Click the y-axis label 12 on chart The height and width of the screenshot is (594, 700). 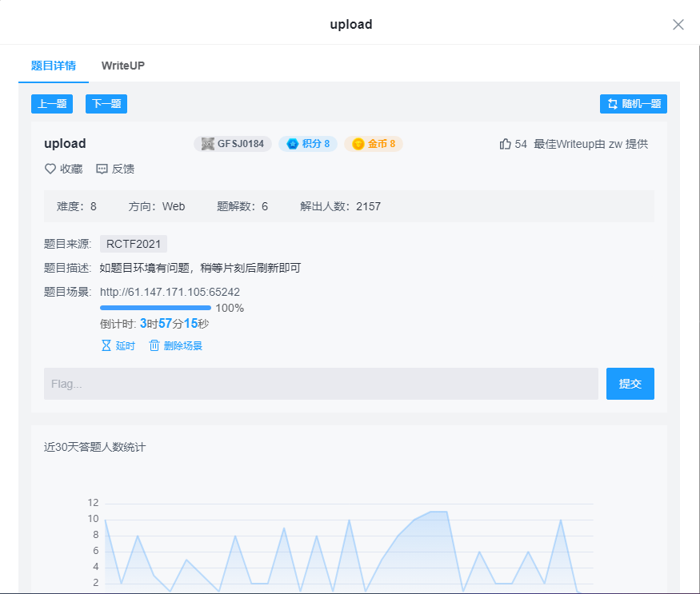tap(93, 503)
